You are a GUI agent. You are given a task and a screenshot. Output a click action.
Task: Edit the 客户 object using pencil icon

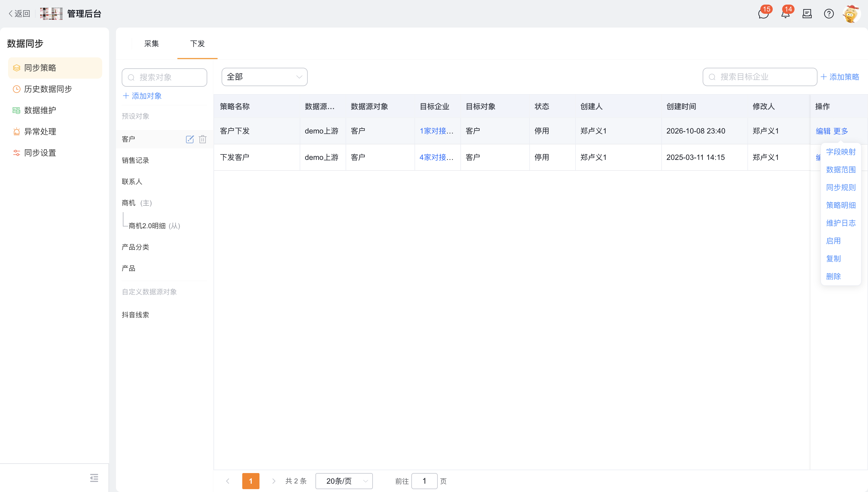tap(190, 139)
